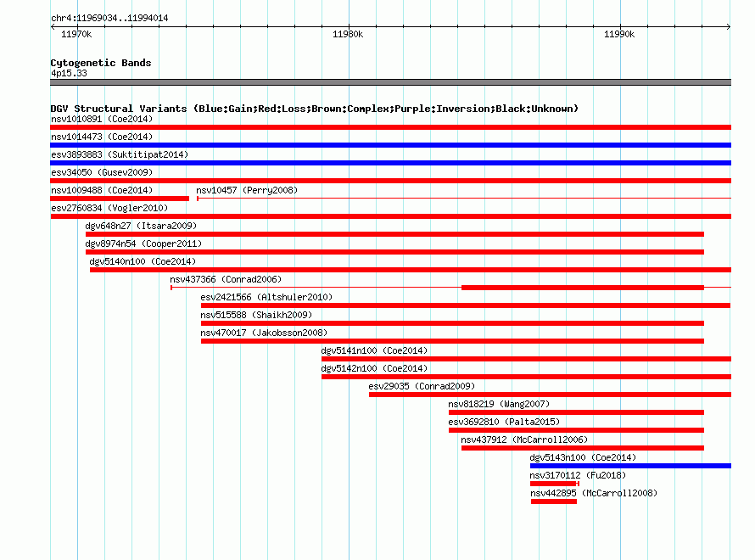This screenshot has width=755, height=560.
Task: Select the red bar under dgv5140n100
Action: coord(411,270)
